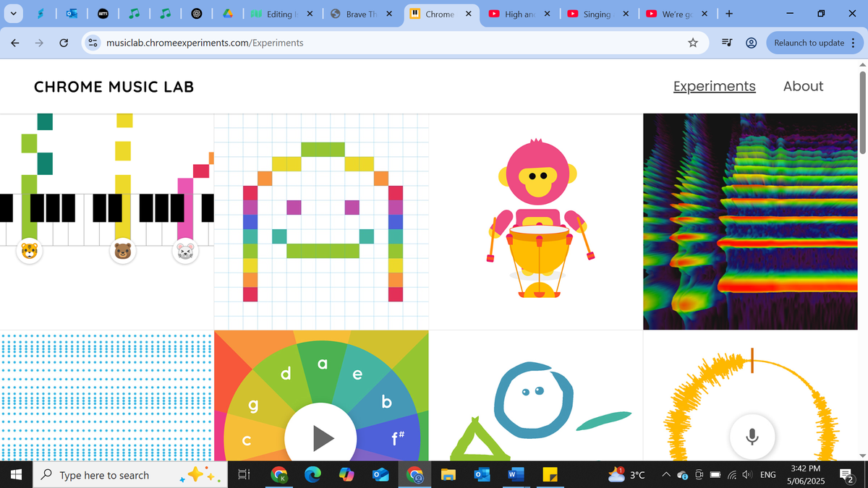868x488 pixels.
Task: Show hidden system tray icons
Action: (665, 475)
